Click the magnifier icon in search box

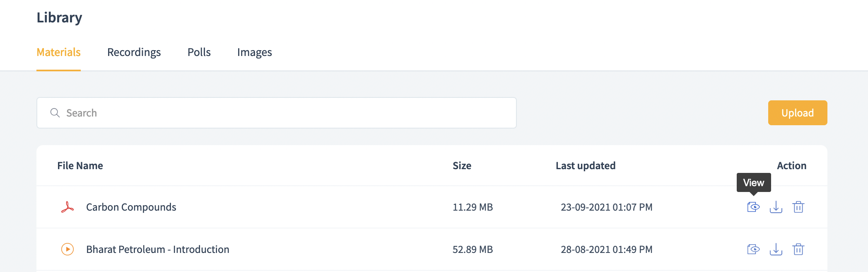(x=55, y=113)
